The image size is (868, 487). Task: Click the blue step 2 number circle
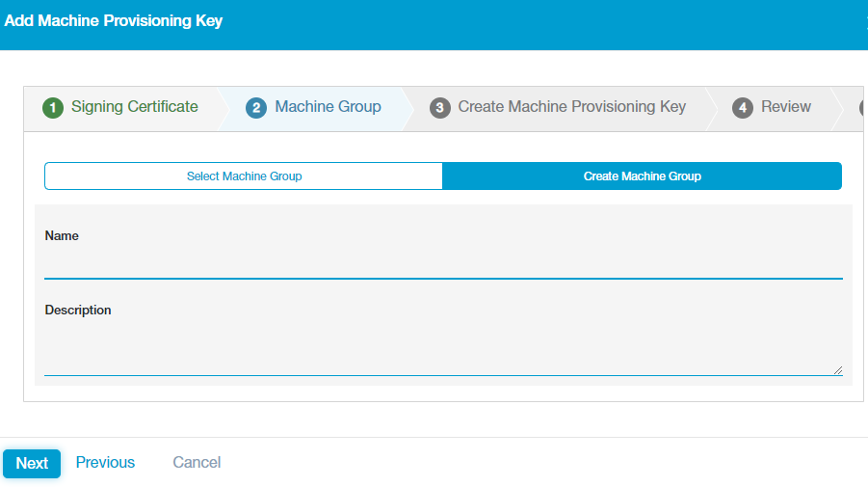[x=256, y=107]
